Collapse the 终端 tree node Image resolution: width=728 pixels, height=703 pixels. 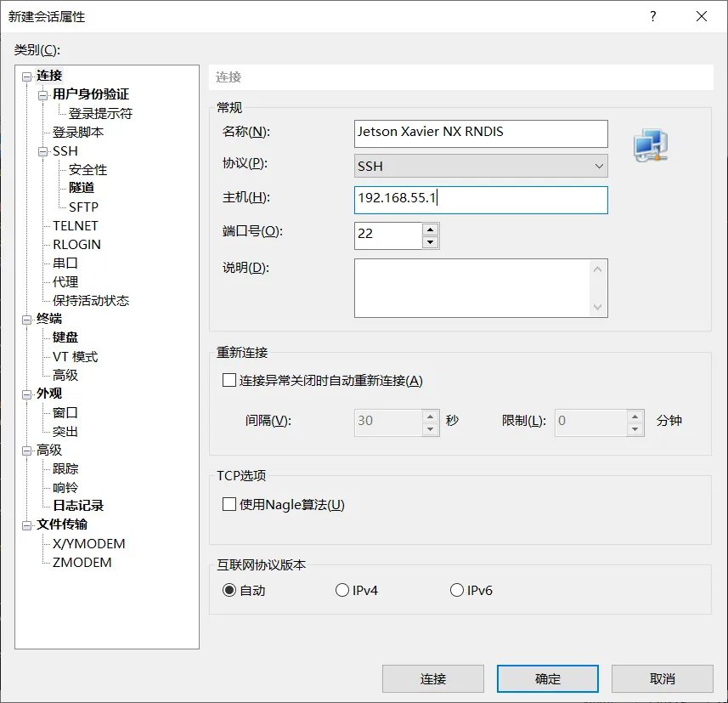point(27,320)
